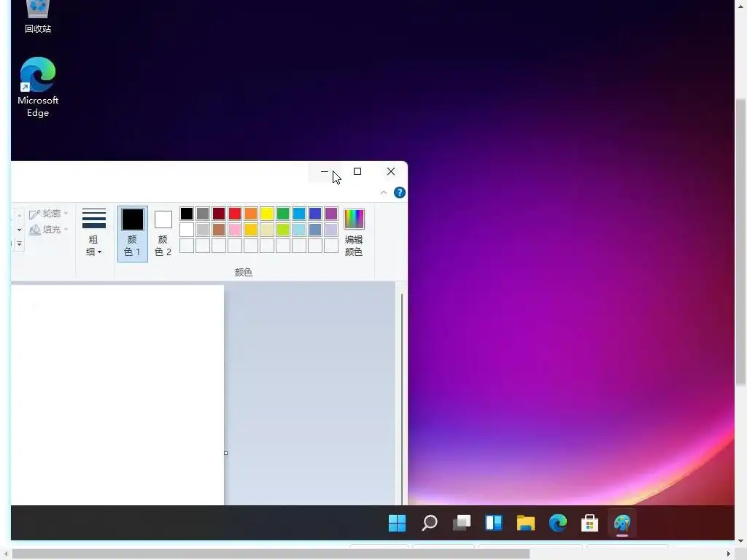Pick the purple color swatch

click(331, 214)
